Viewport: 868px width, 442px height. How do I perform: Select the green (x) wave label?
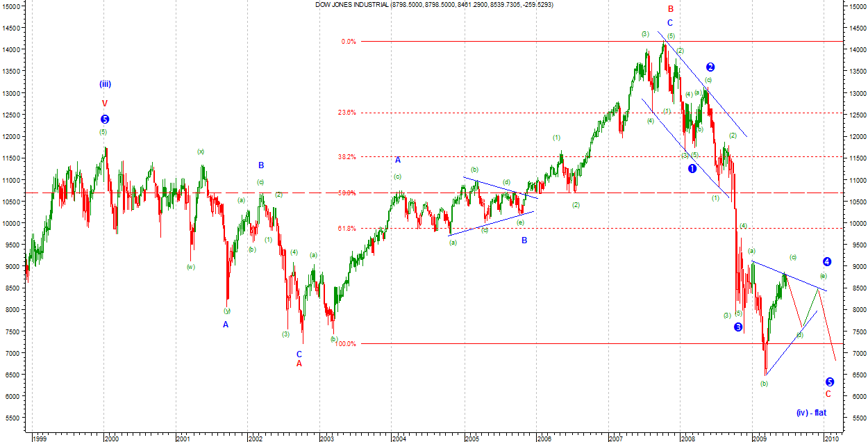click(201, 152)
